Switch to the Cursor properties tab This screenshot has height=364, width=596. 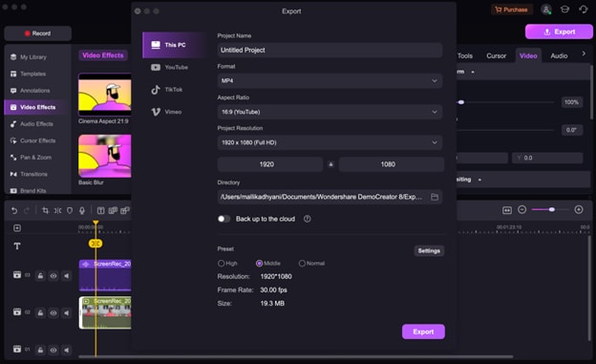[x=496, y=56]
